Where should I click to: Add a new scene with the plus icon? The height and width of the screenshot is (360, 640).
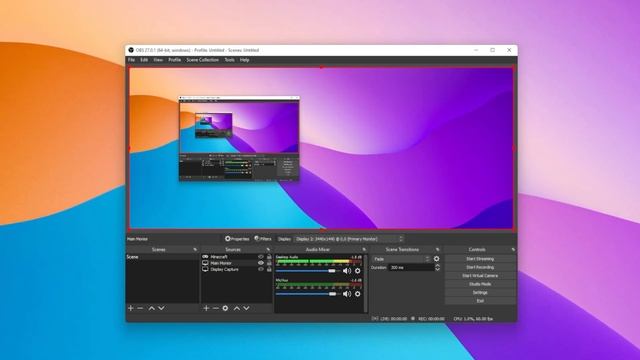coord(131,308)
